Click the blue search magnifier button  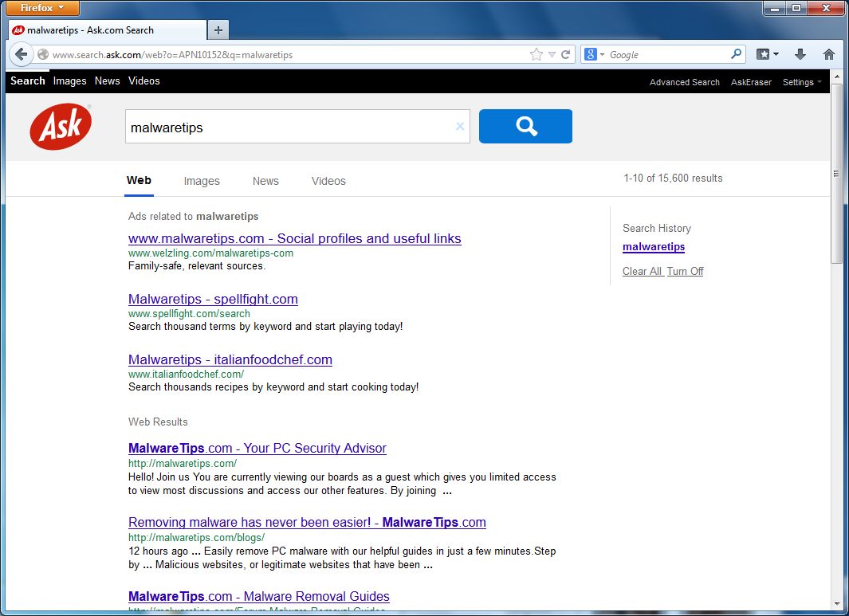tap(525, 126)
